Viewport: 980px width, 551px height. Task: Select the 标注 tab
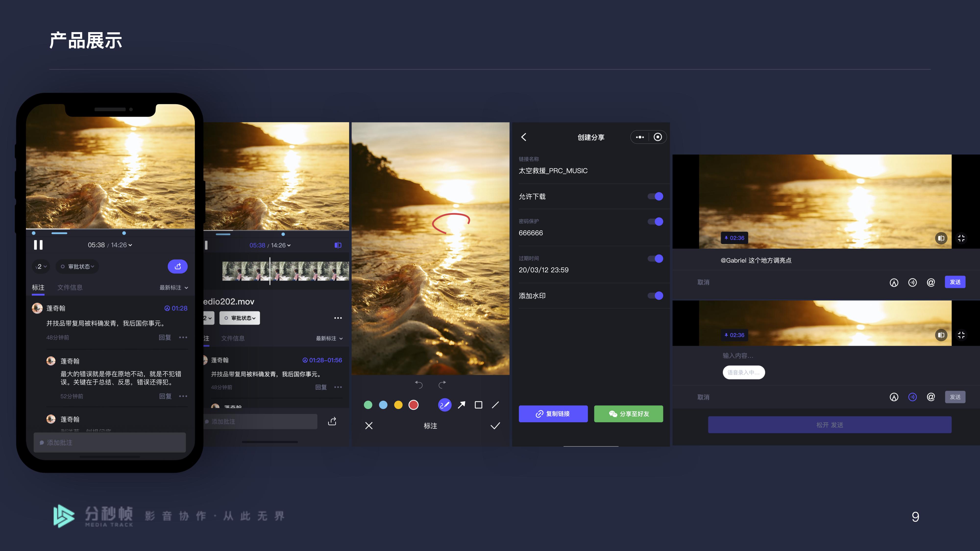pos(38,287)
